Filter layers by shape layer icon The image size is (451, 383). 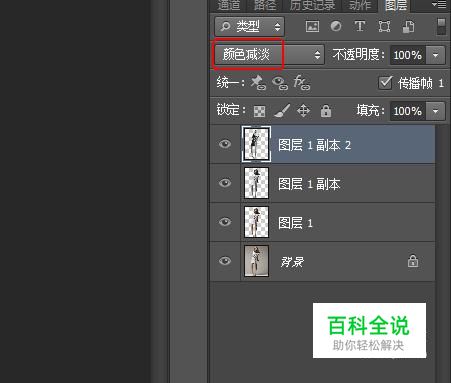point(384,26)
